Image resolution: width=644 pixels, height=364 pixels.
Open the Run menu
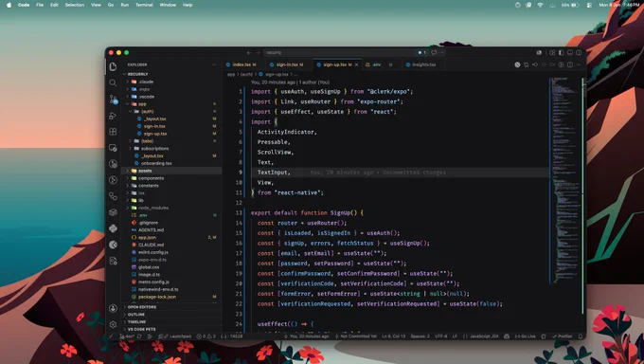[124, 5]
